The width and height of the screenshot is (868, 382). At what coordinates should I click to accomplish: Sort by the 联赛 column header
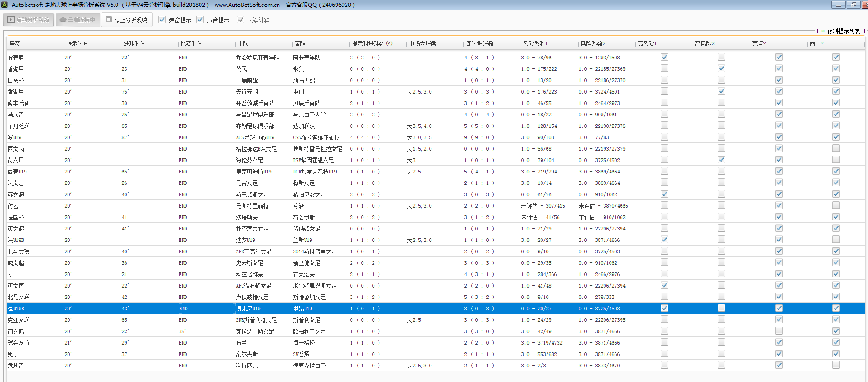tap(15, 43)
